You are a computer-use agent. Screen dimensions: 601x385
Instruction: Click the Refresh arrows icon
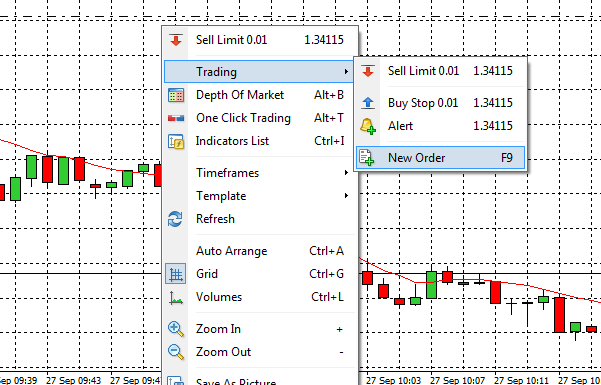point(176,219)
